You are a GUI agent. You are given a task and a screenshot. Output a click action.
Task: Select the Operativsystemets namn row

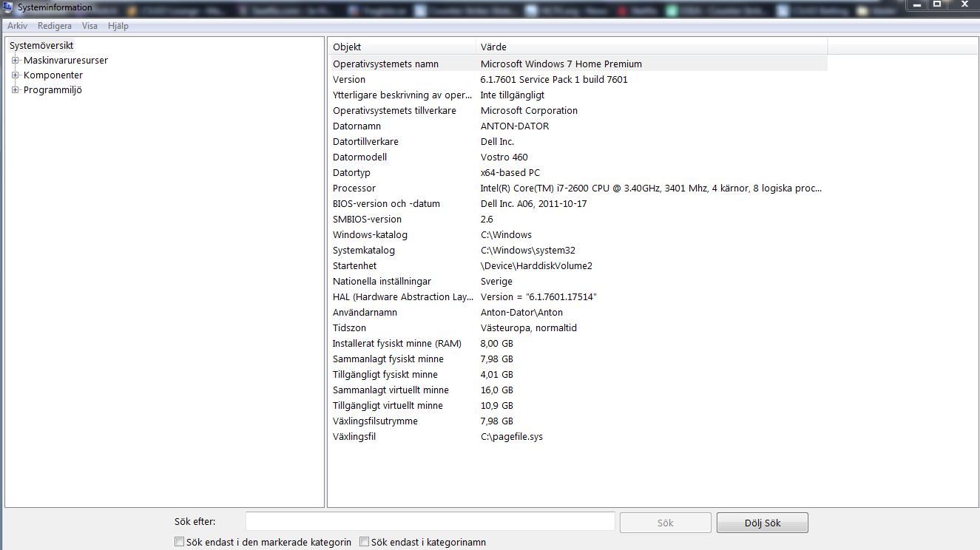point(578,64)
